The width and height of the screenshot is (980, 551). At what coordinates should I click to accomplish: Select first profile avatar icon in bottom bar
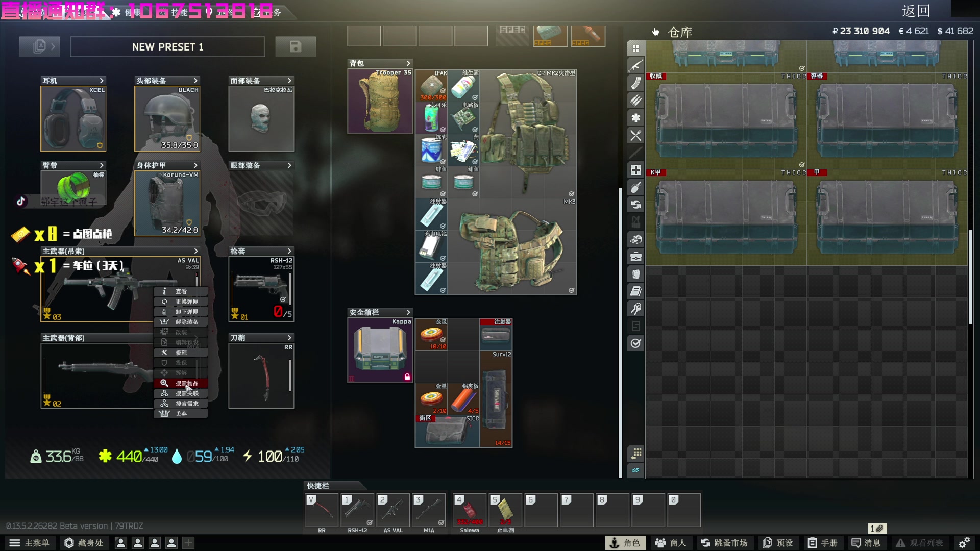(x=121, y=543)
